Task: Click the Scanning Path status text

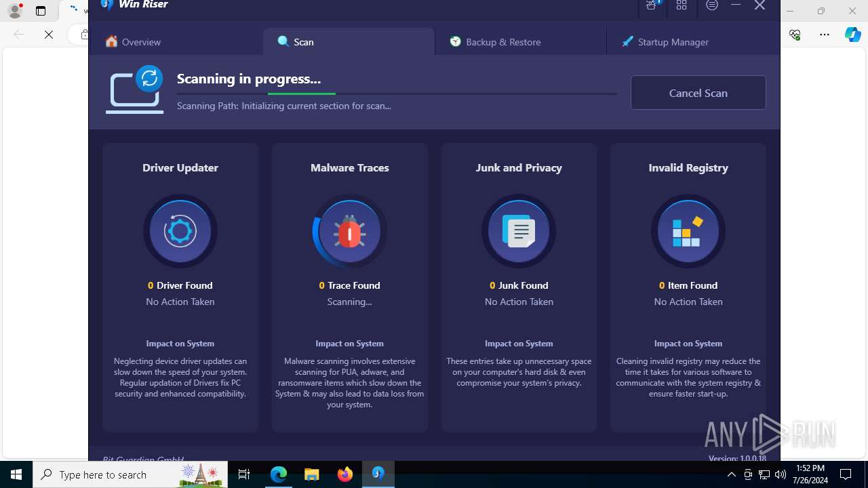Action: 284,106
